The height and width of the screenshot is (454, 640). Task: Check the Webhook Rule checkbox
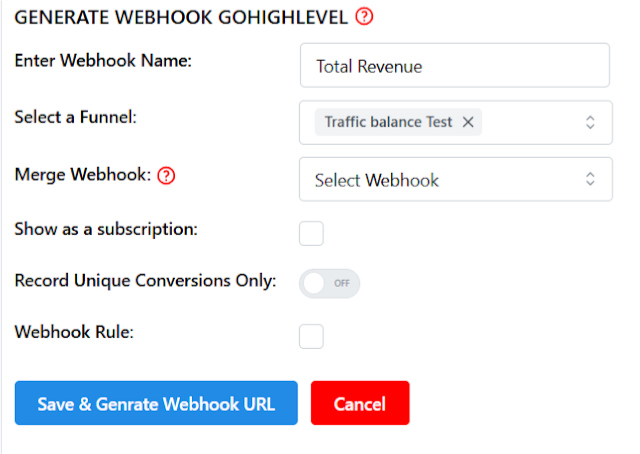(311, 336)
